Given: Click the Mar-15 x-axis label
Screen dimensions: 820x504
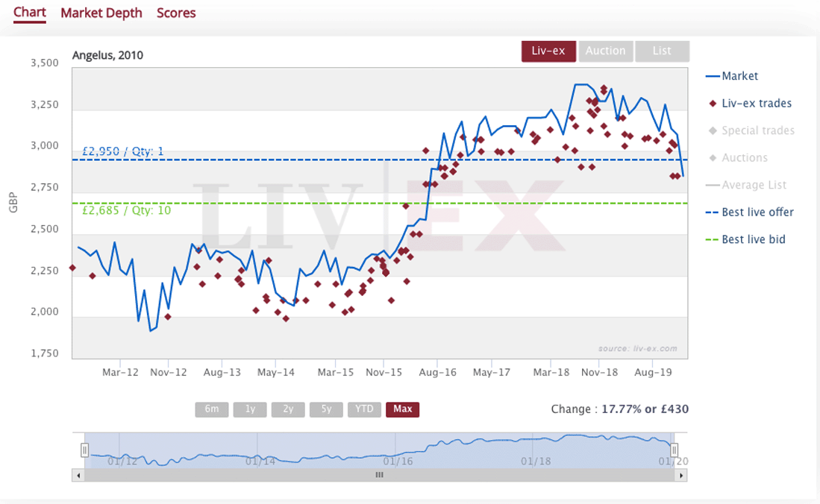Looking at the screenshot, I should coord(336,373).
